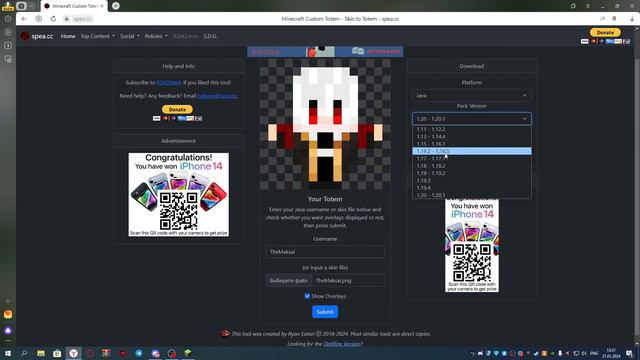Open the Windows Start menu

pos(8,353)
